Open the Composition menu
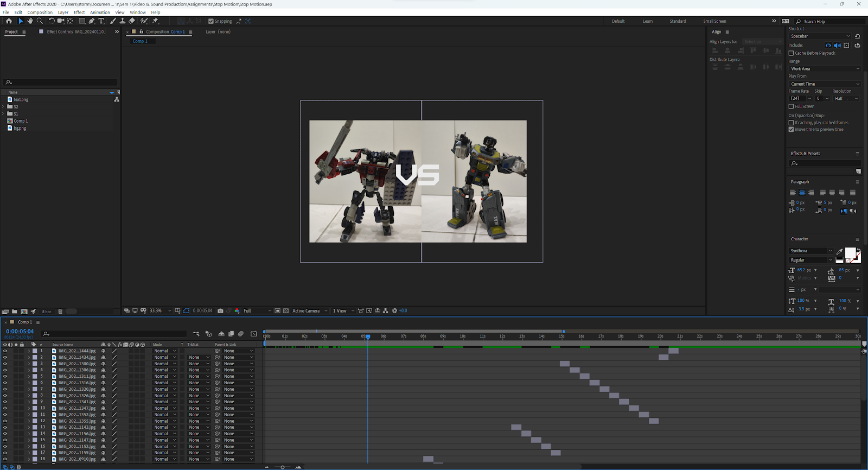This screenshot has height=470, width=868. (40, 12)
